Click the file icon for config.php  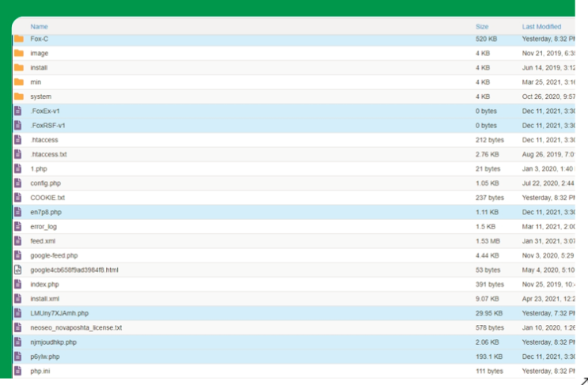pyautogui.click(x=17, y=183)
